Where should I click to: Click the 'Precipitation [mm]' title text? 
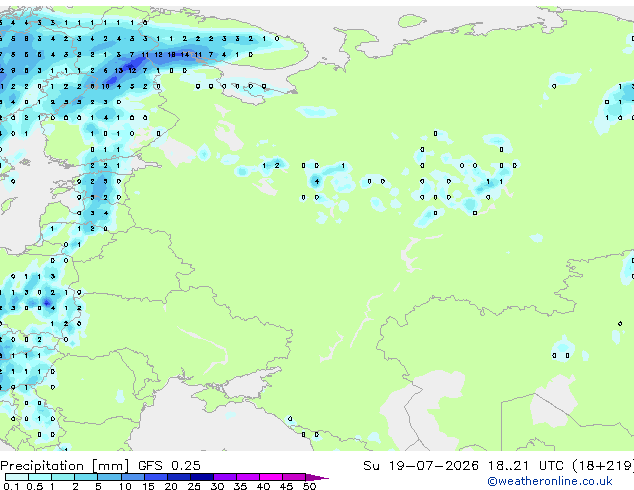(x=65, y=466)
